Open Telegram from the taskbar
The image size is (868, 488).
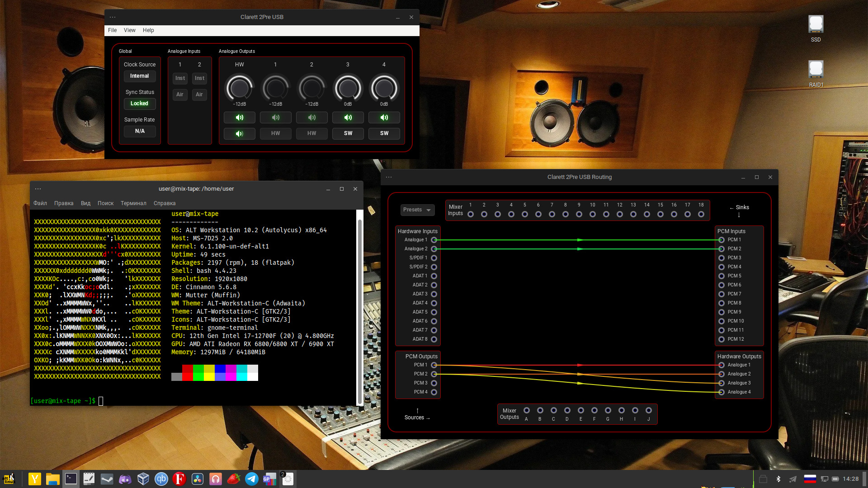point(252,479)
